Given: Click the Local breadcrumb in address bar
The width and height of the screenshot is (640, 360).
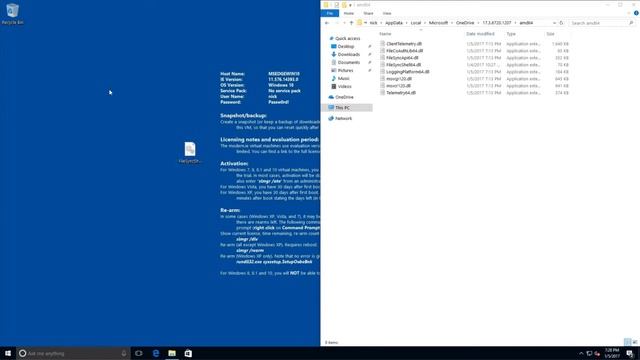Looking at the screenshot, I should point(416,23).
